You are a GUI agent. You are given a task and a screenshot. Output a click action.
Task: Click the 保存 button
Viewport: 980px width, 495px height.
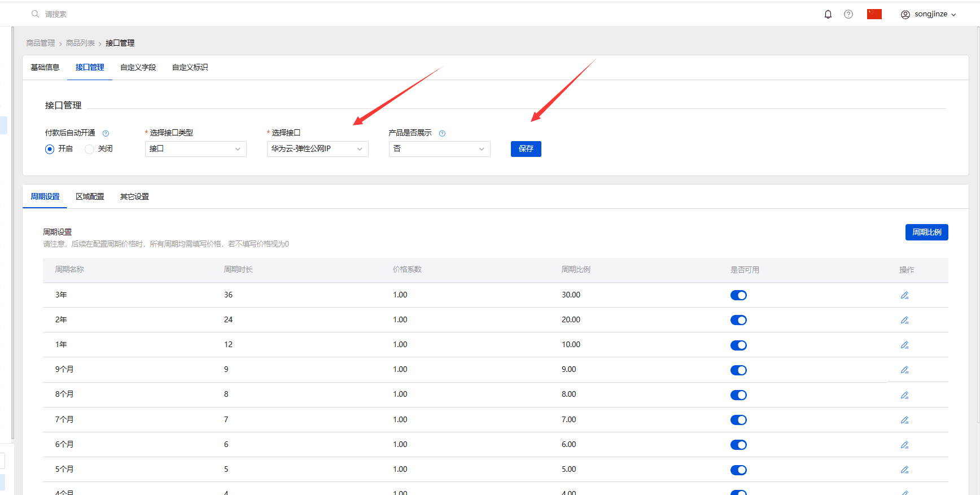pyautogui.click(x=526, y=149)
